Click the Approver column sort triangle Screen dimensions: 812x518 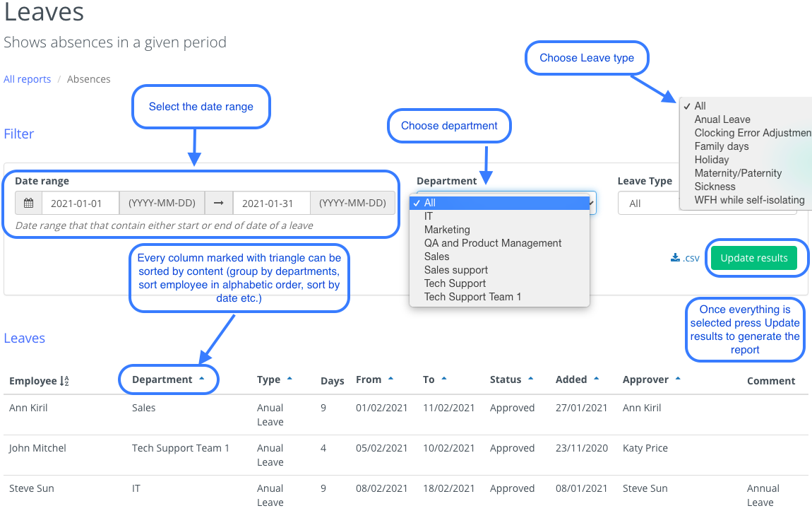point(678,379)
